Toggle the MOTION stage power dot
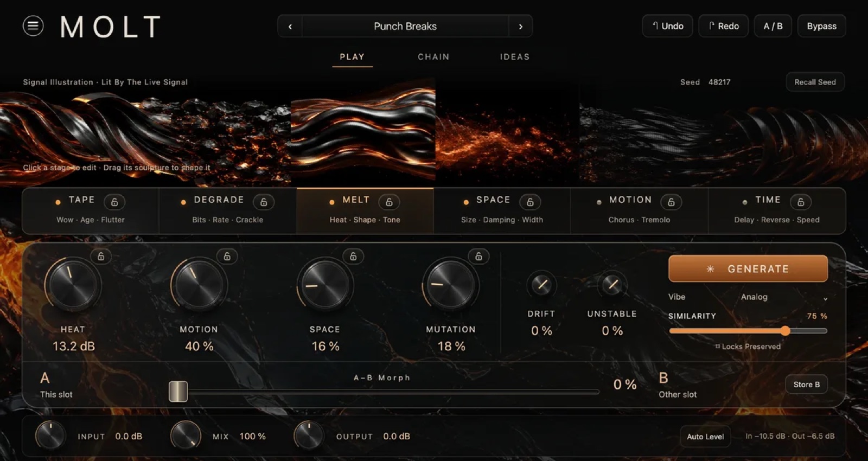 (599, 202)
